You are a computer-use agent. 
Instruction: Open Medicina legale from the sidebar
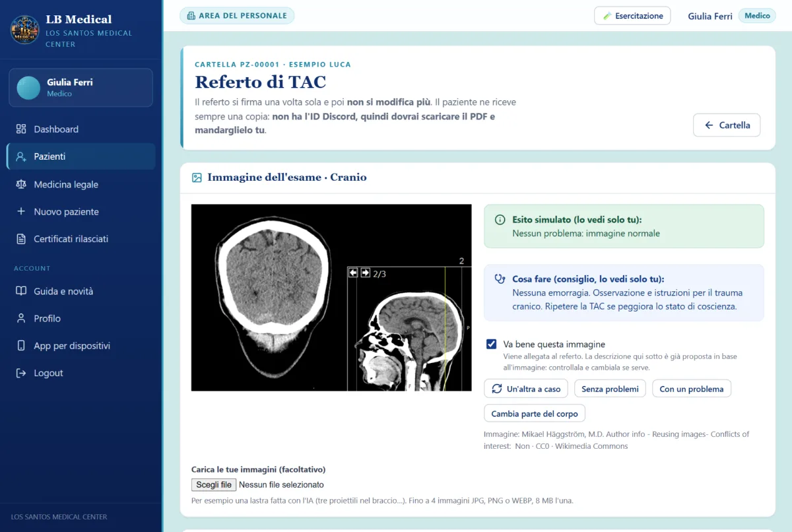[x=81, y=185]
